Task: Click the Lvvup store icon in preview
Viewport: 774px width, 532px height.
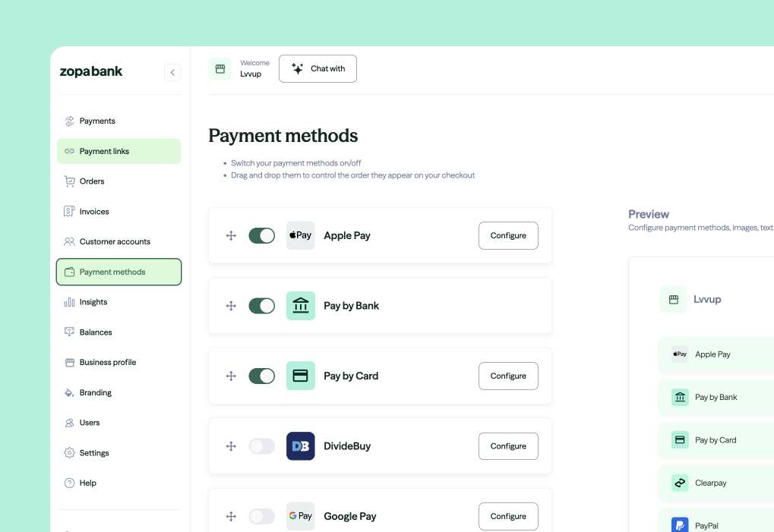Action: [x=673, y=299]
